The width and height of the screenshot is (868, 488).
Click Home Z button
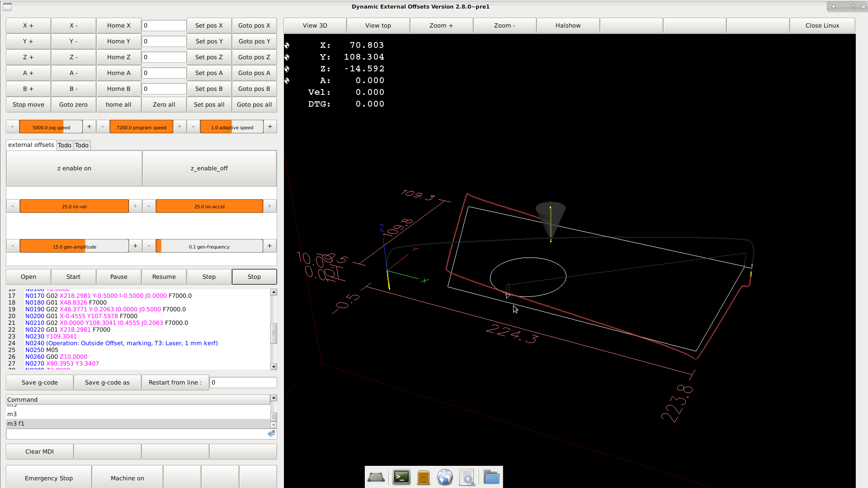click(x=119, y=57)
